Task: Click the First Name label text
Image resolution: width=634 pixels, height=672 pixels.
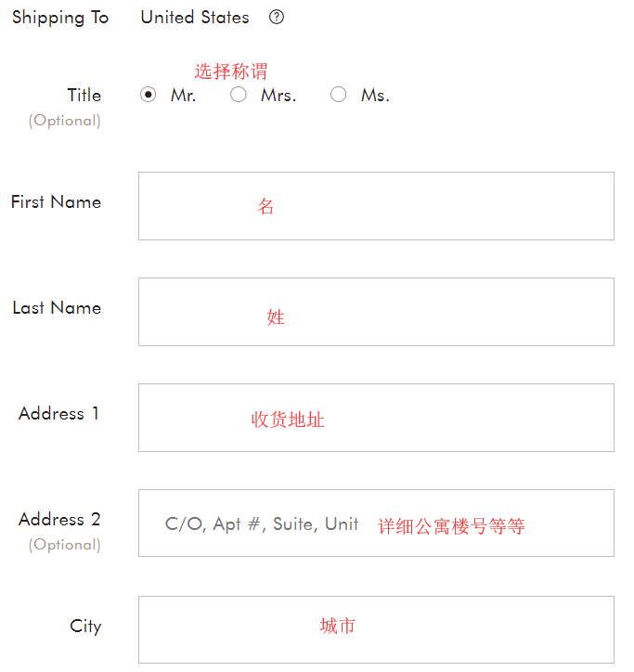Action: [x=57, y=201]
